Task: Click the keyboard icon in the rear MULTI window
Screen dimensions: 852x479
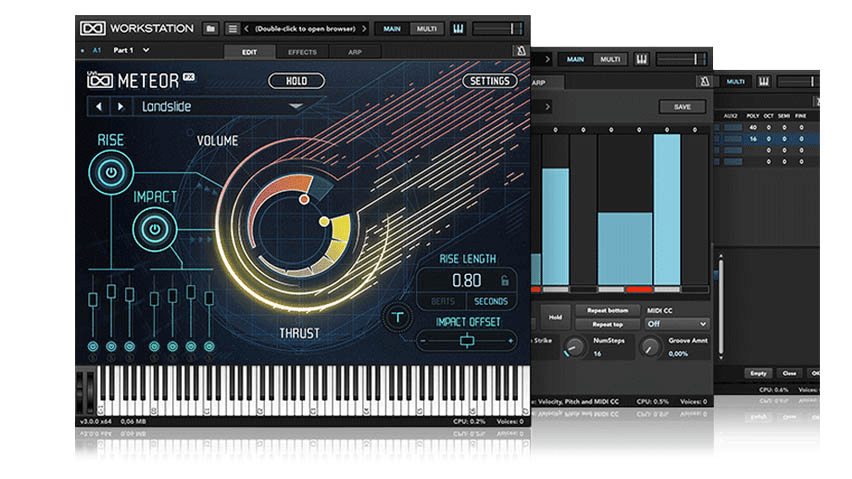Action: [764, 81]
